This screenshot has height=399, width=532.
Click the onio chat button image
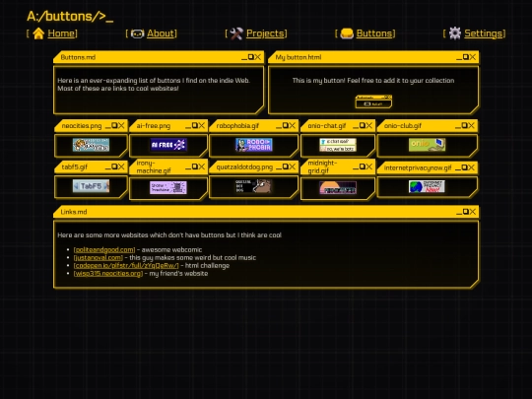coord(338,145)
